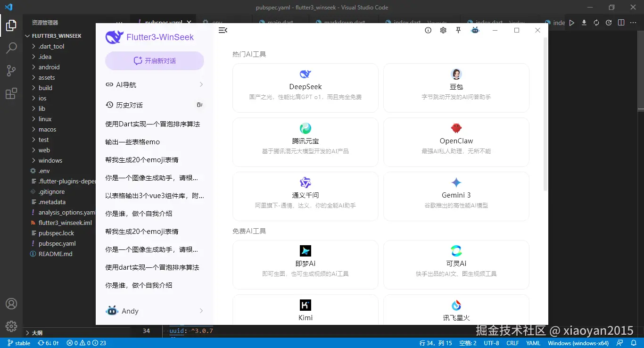This screenshot has width=644, height=348.
Task: Open the settings gear in the app title bar
Action: (443, 30)
